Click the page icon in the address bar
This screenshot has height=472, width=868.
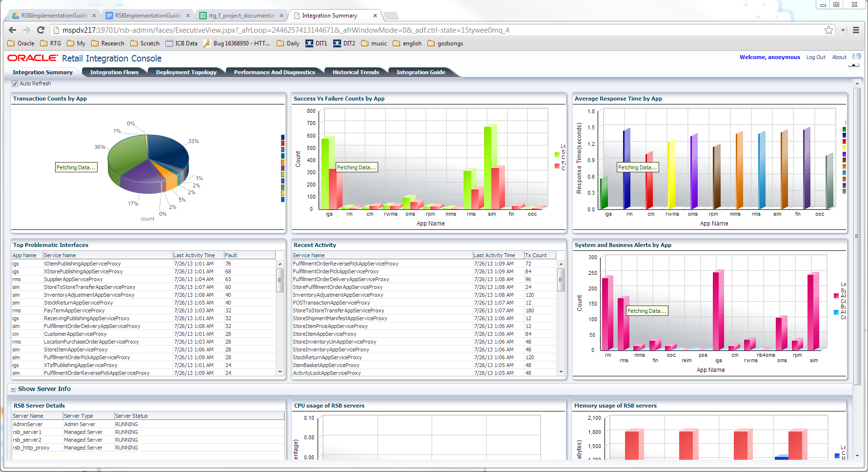pyautogui.click(x=56, y=30)
